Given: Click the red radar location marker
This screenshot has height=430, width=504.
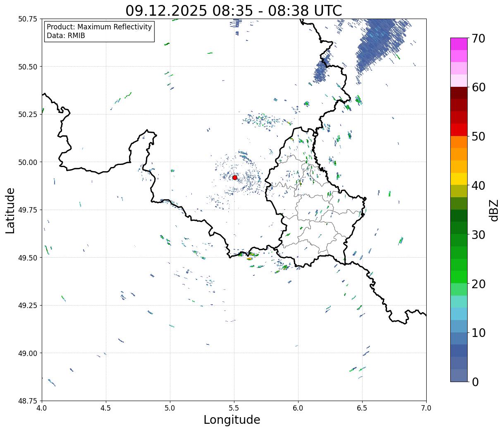Looking at the screenshot, I should point(235,177).
